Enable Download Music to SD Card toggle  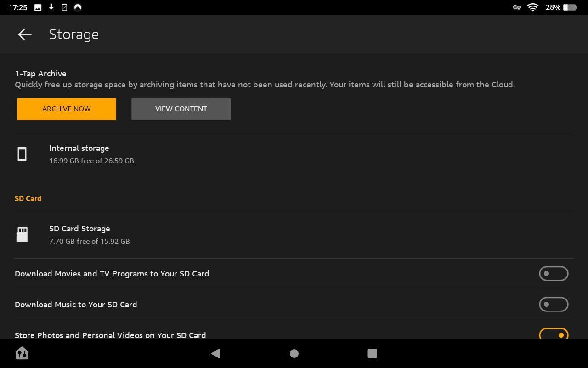click(554, 305)
